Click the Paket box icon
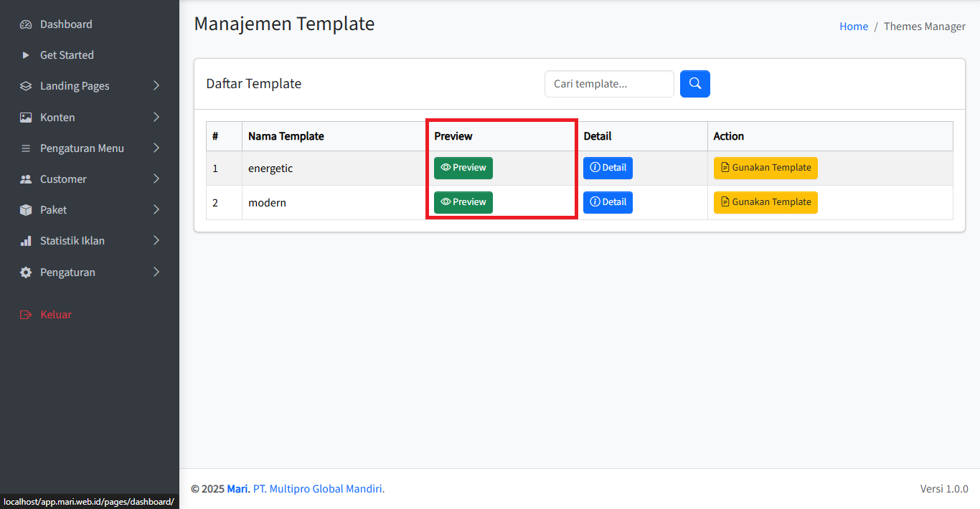Screen dimensions: 980x509 coord(26,210)
